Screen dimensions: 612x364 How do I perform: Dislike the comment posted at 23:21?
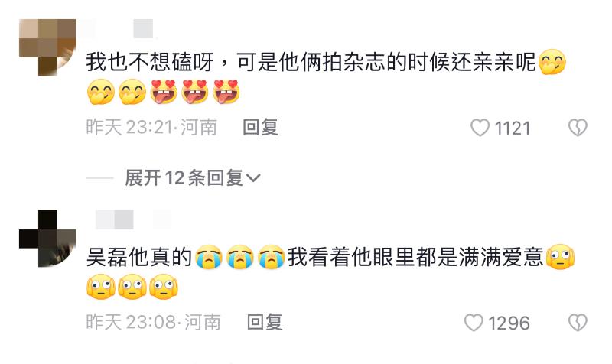(578, 128)
